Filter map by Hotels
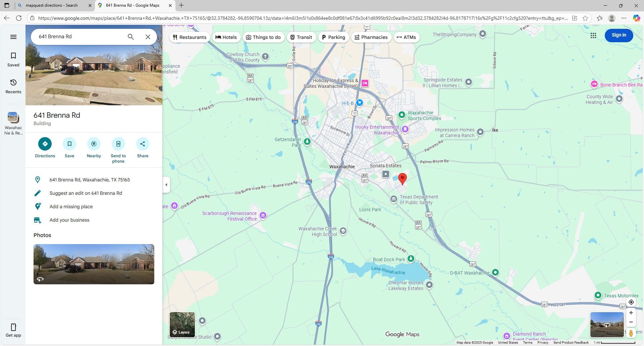The width and height of the screenshot is (644, 346). point(226,37)
